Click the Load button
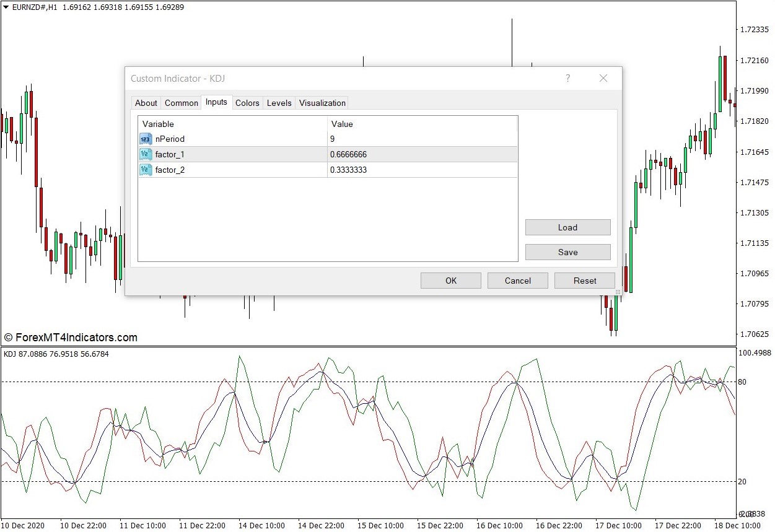The height and width of the screenshot is (532, 775). (568, 227)
